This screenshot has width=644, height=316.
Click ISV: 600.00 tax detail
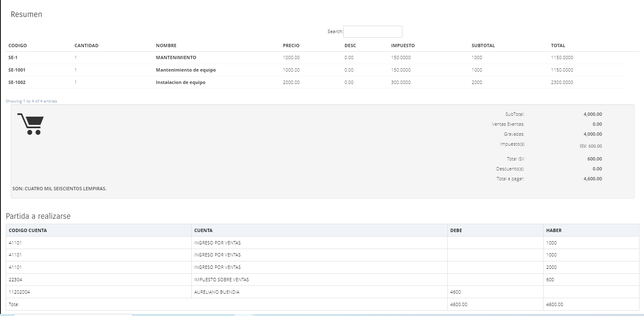click(591, 146)
